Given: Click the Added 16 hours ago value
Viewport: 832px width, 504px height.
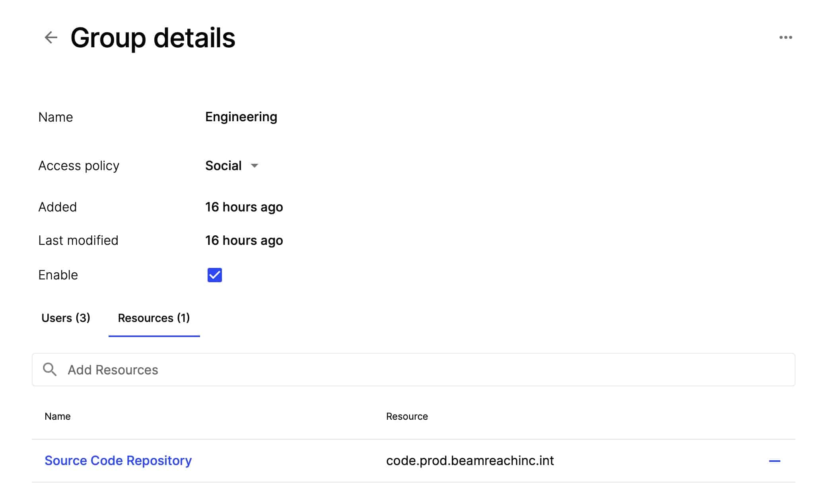Looking at the screenshot, I should tap(244, 207).
